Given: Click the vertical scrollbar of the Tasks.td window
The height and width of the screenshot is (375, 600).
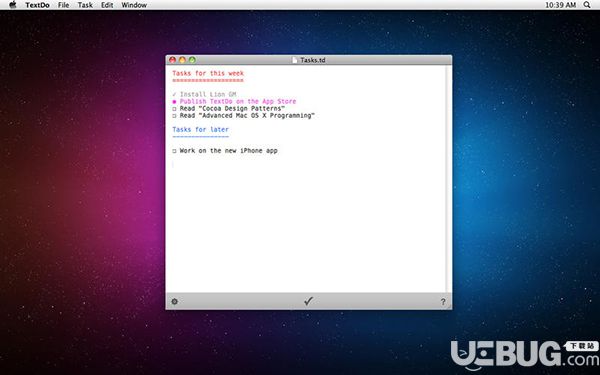Looking at the screenshot, I should 449,179.
